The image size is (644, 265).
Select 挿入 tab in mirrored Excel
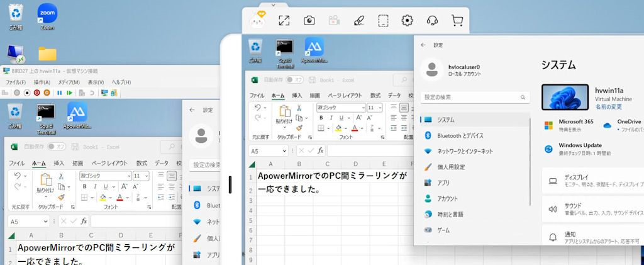pos(297,95)
